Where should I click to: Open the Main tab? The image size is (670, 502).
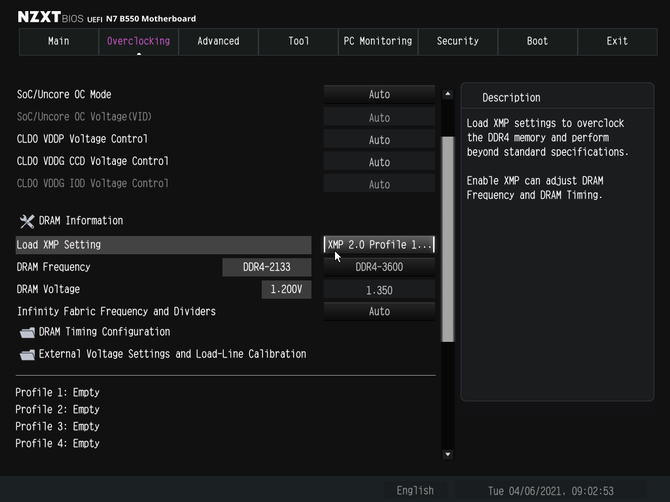[x=59, y=41]
